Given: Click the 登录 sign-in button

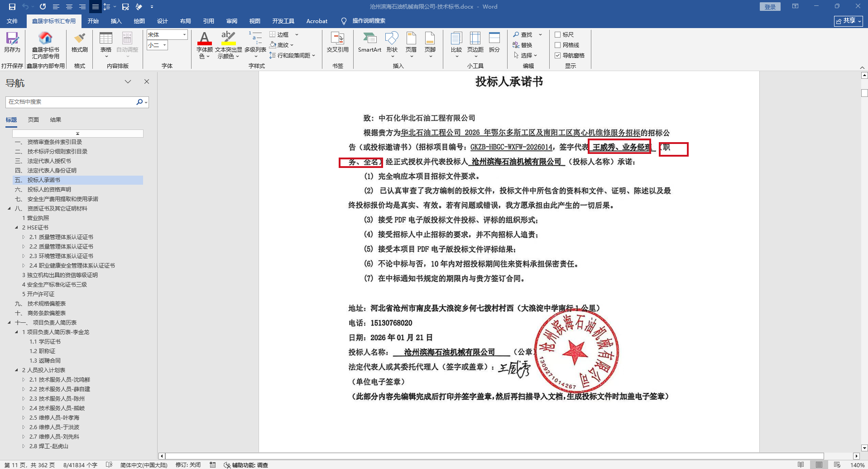Looking at the screenshot, I should click(770, 7).
